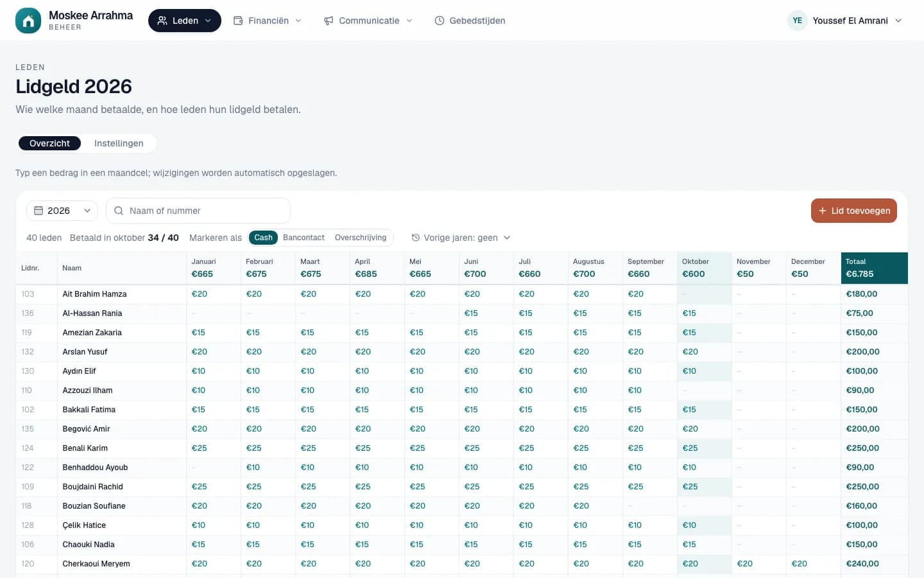Switch to the Overzicht tab

click(49, 143)
